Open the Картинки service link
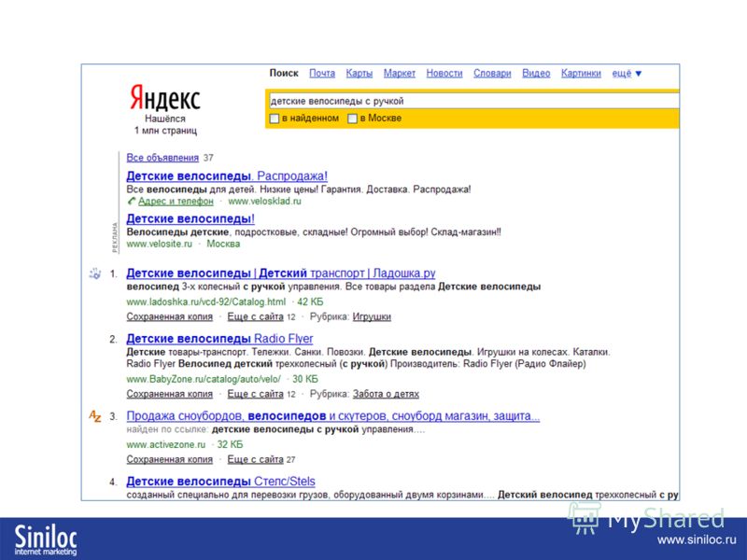 coord(581,74)
